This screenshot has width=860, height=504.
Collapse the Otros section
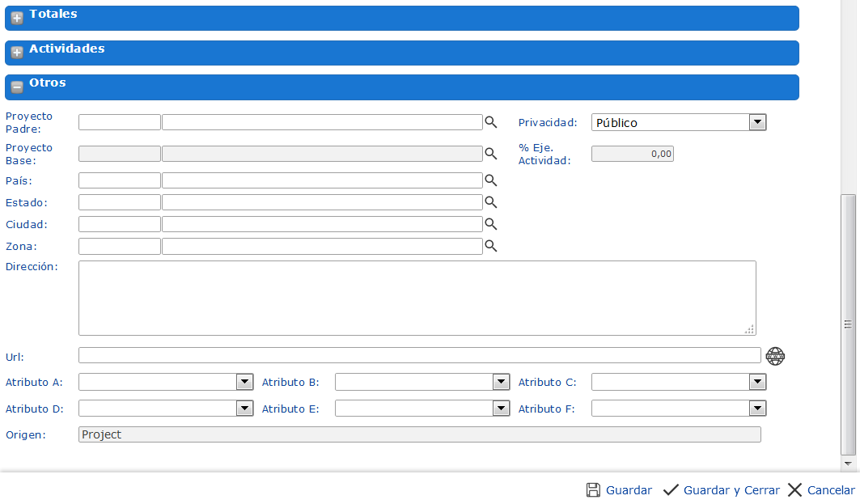click(17, 87)
